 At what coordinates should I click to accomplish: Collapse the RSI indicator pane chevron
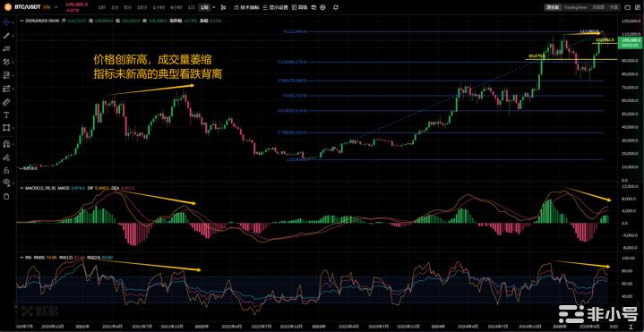pyautogui.click(x=21, y=258)
